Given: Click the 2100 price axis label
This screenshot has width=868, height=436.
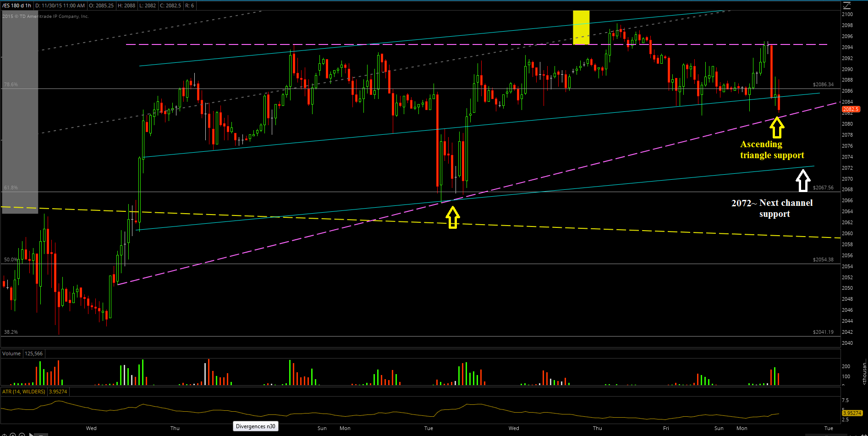Looking at the screenshot, I should (847, 14).
